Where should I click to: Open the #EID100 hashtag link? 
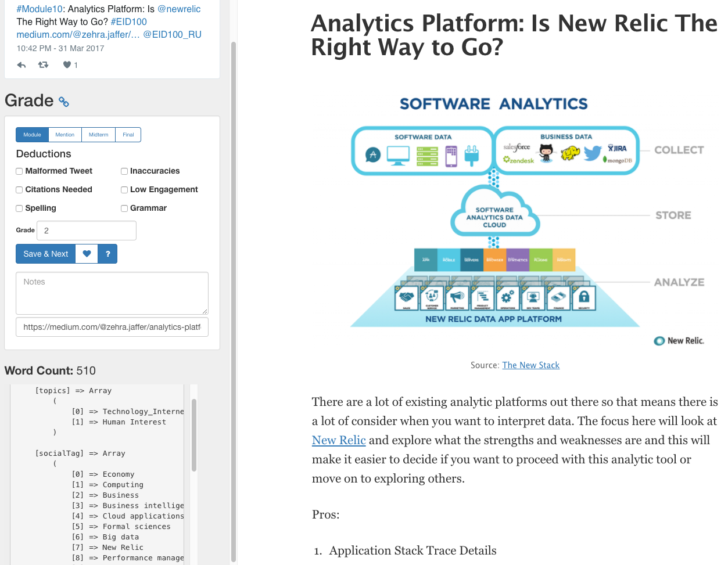click(129, 21)
